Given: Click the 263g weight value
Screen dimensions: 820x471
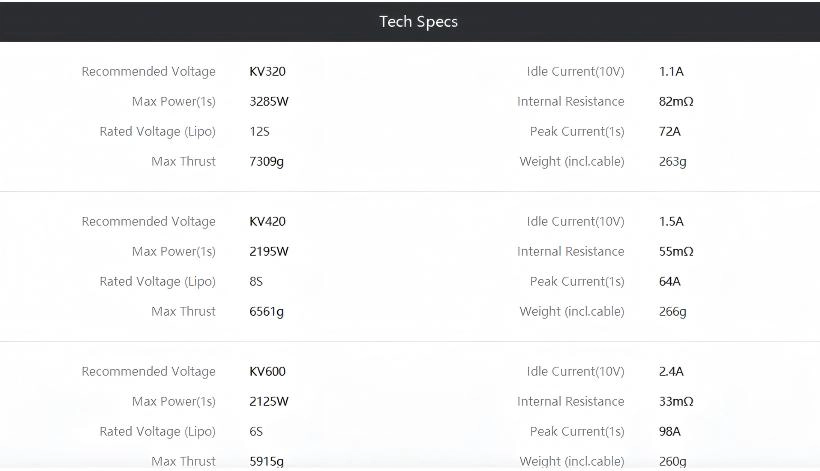Looking at the screenshot, I should coord(672,162).
